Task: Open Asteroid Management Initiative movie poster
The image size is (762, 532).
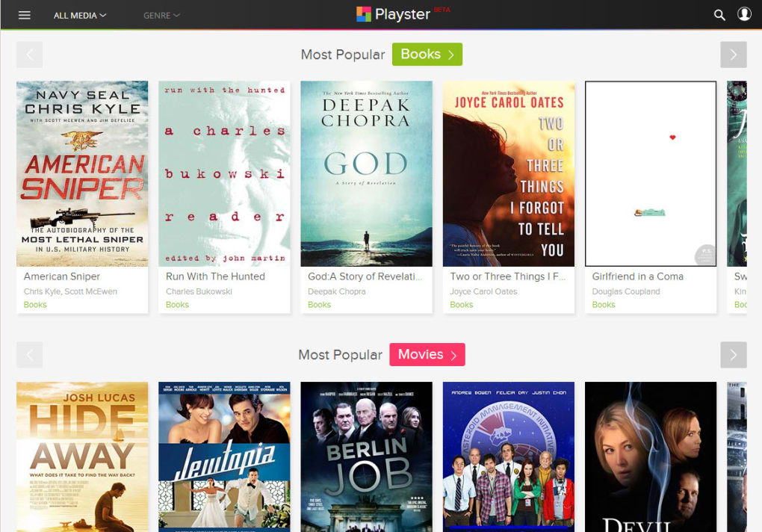Action: pyautogui.click(x=508, y=457)
